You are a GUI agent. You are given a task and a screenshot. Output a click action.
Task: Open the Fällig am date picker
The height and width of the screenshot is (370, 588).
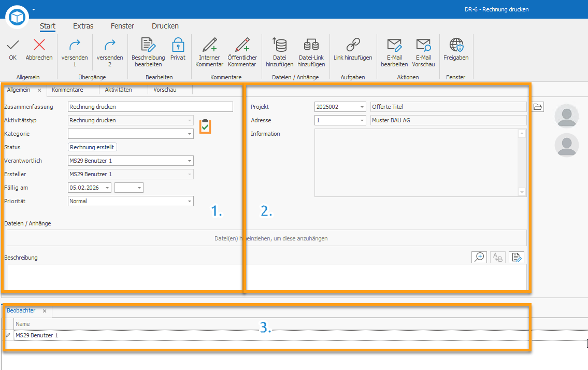tap(107, 188)
